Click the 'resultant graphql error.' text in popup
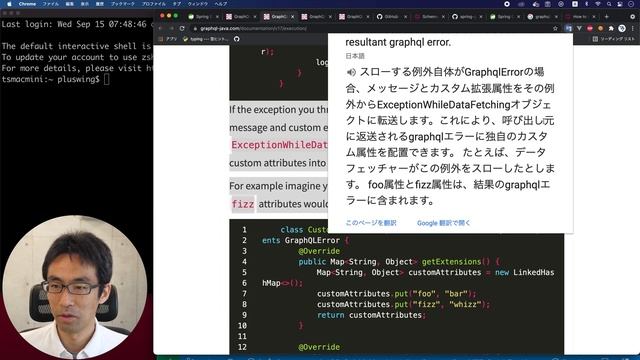The image size is (640, 360). 398,42
